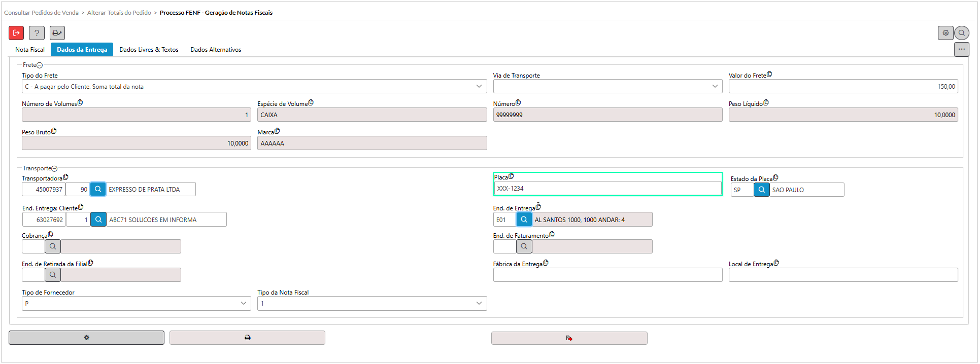Collapse the Frete section

(40, 65)
